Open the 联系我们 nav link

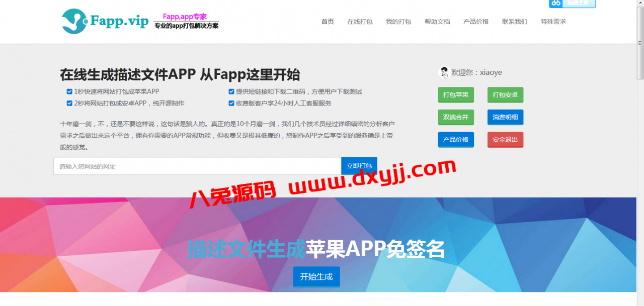pos(515,22)
